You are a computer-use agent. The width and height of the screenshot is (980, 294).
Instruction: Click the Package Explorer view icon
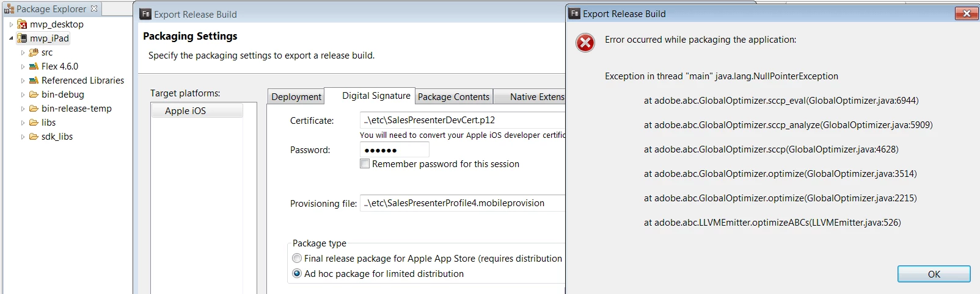(x=9, y=9)
